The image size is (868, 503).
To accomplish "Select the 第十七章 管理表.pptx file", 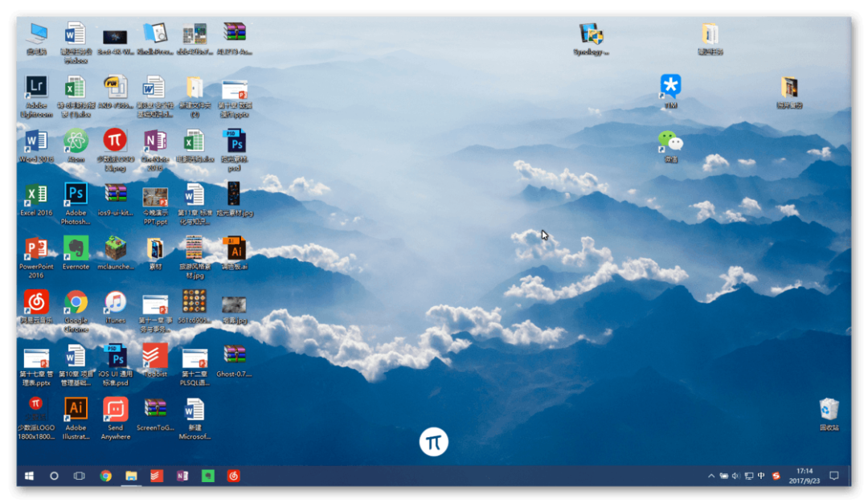I will pos(36,366).
